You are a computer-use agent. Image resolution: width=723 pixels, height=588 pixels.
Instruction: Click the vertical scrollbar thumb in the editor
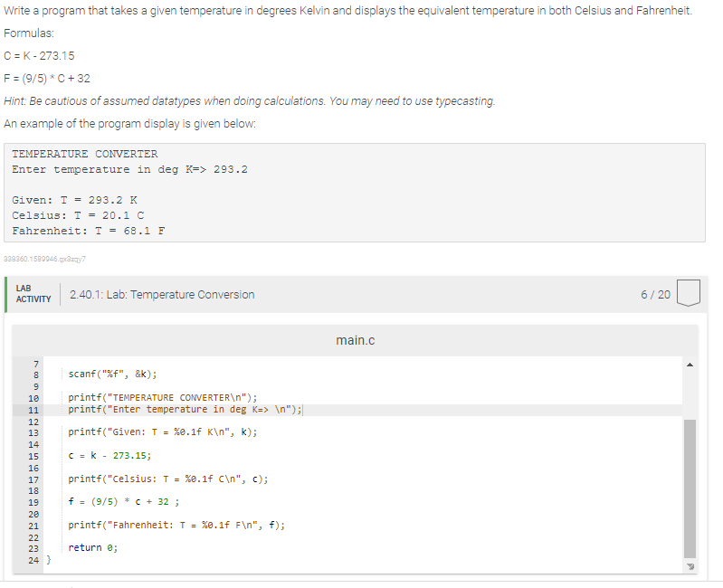(690, 488)
